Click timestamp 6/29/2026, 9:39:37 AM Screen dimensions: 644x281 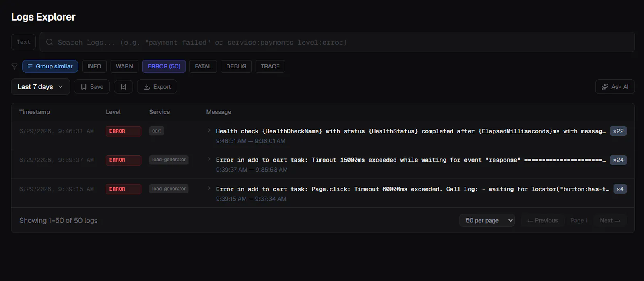[x=56, y=160]
